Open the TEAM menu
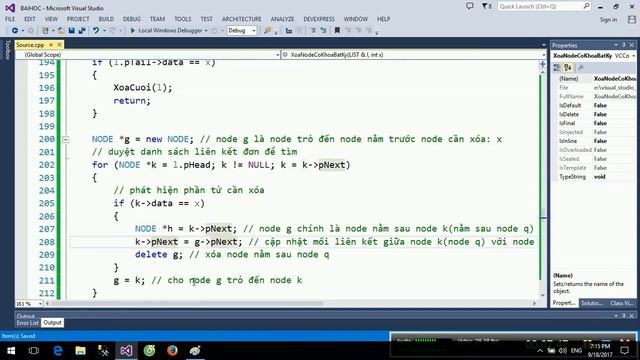640x360 pixels. tap(158, 19)
